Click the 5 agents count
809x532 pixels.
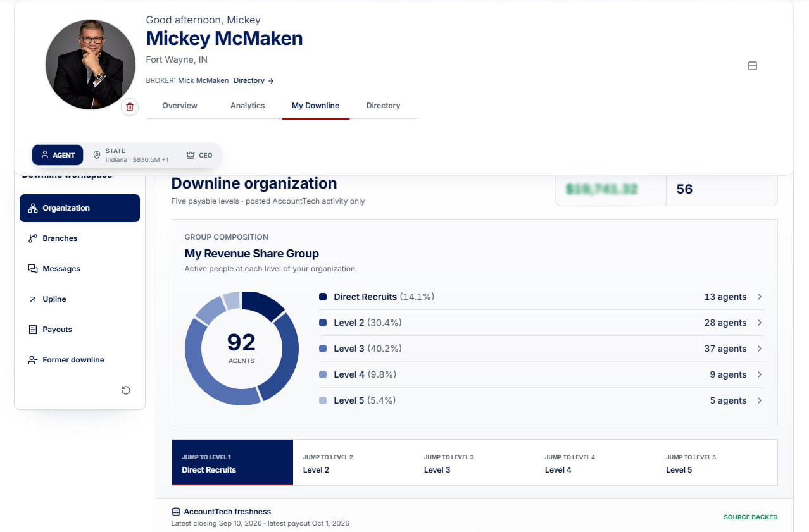(x=728, y=400)
